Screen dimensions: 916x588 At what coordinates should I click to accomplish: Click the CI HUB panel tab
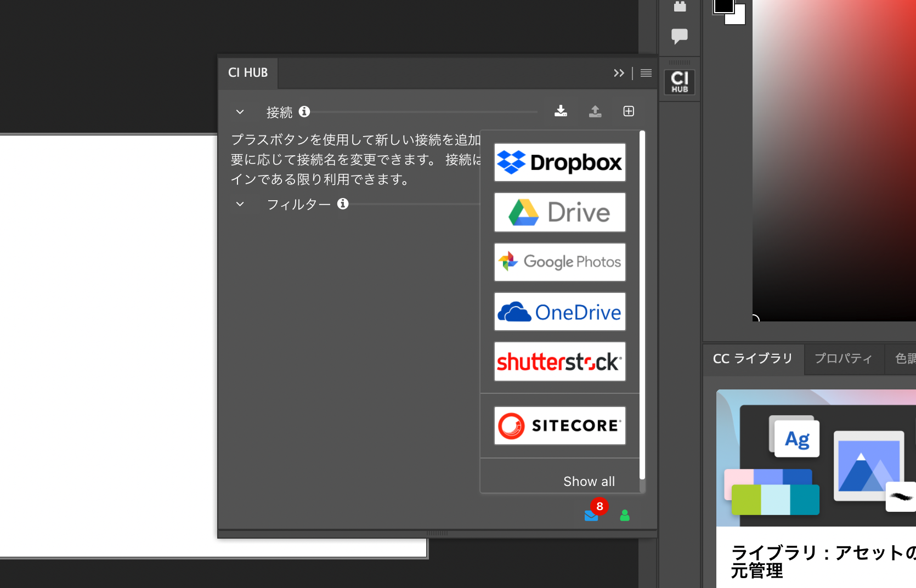coord(248,72)
